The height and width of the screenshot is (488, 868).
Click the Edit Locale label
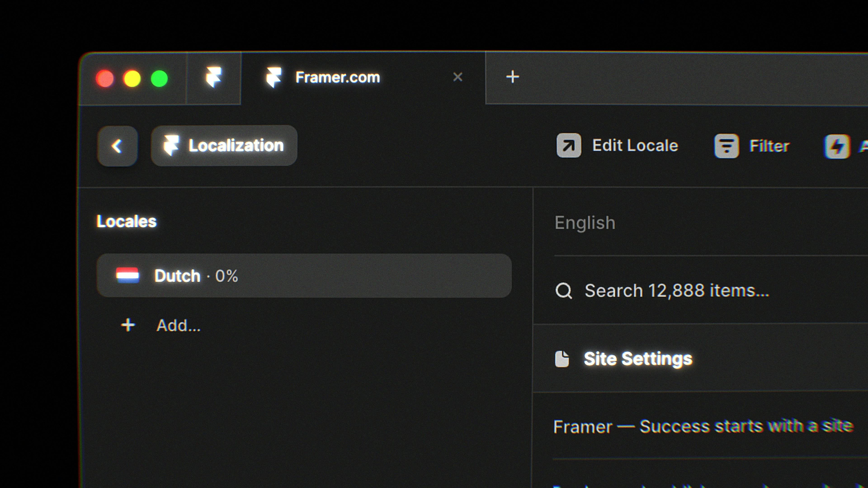coord(635,145)
